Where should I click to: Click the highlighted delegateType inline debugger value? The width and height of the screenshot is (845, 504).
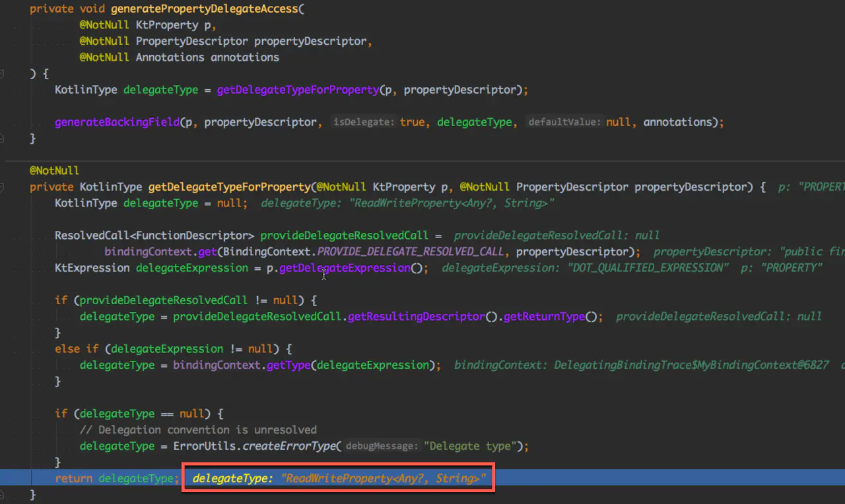[337, 478]
